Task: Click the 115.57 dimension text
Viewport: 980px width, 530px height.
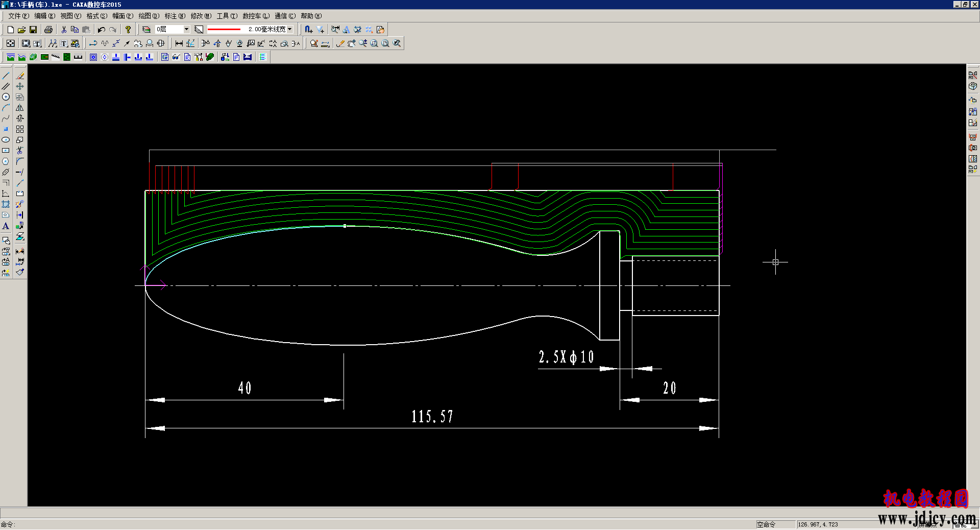Action: (x=432, y=417)
